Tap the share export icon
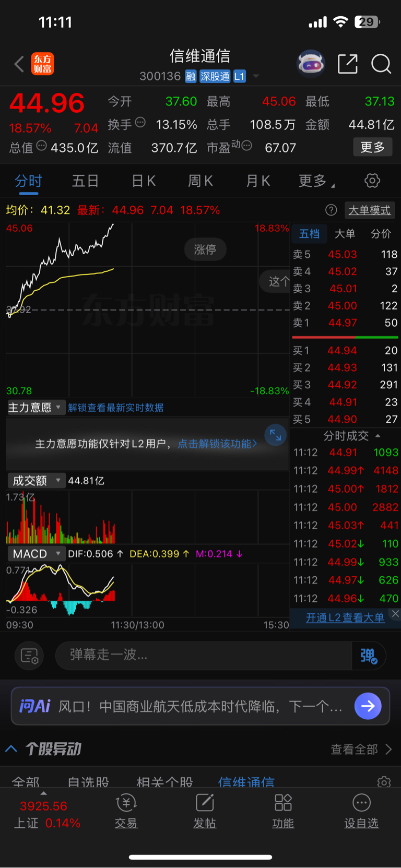The height and width of the screenshot is (868, 401). 348,64
